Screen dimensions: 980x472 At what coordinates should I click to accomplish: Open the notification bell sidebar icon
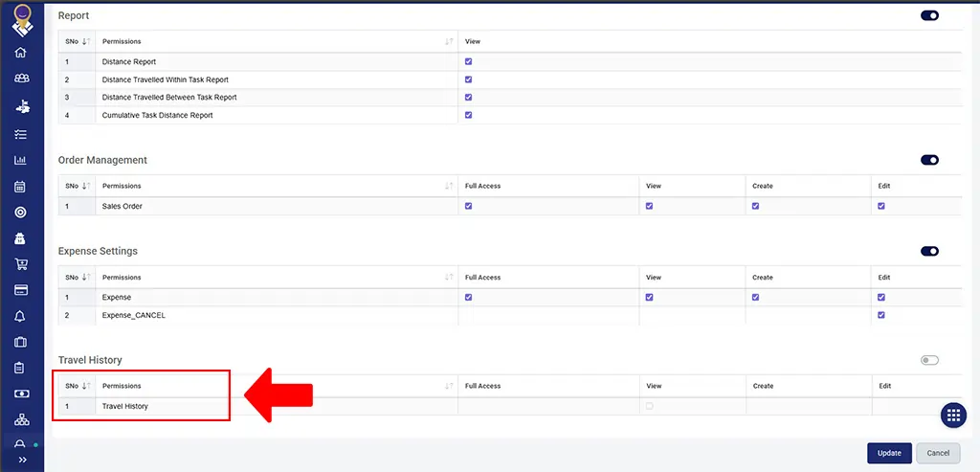tap(20, 316)
